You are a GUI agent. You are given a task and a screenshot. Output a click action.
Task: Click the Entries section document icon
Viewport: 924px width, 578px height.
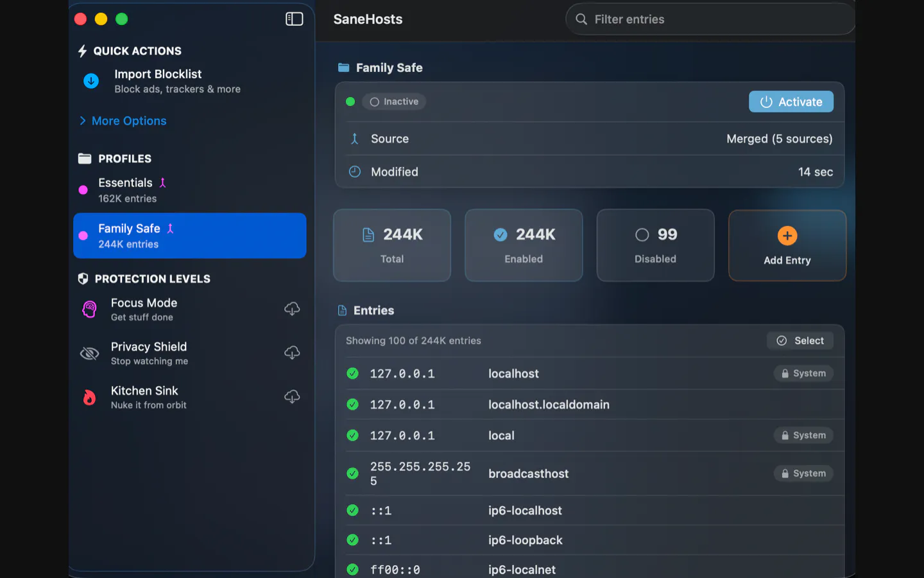pyautogui.click(x=343, y=311)
